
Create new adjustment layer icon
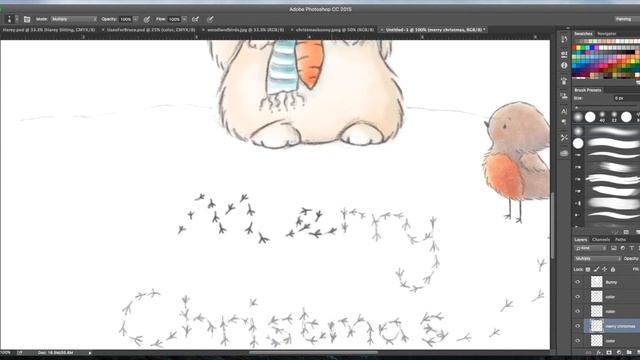click(x=619, y=352)
